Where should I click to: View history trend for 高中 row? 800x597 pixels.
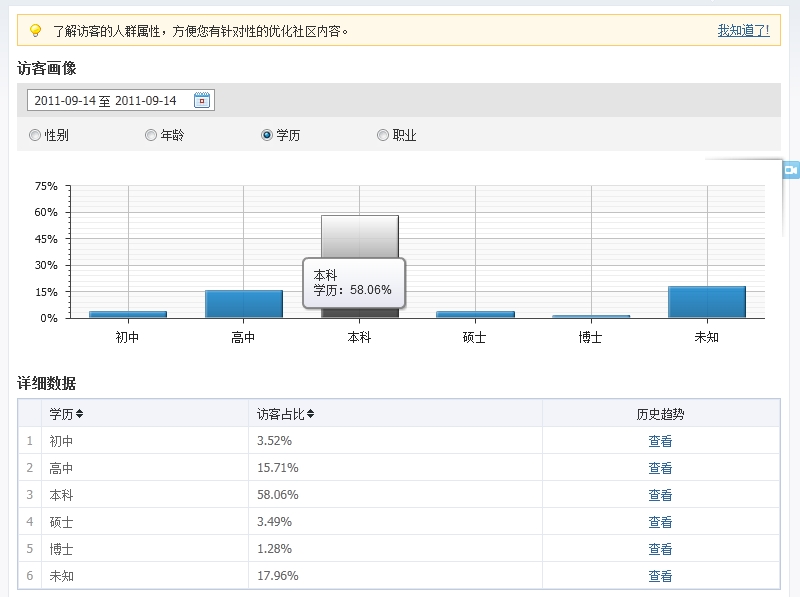pos(660,468)
